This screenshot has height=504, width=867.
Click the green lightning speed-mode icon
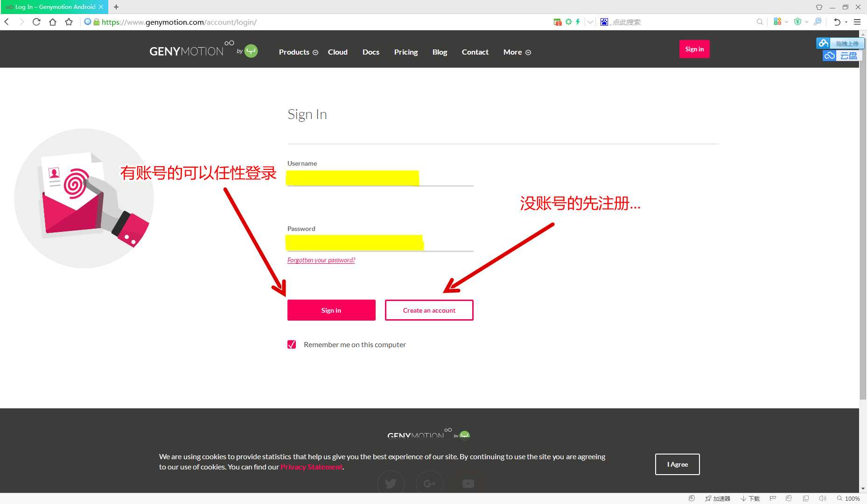[578, 21]
